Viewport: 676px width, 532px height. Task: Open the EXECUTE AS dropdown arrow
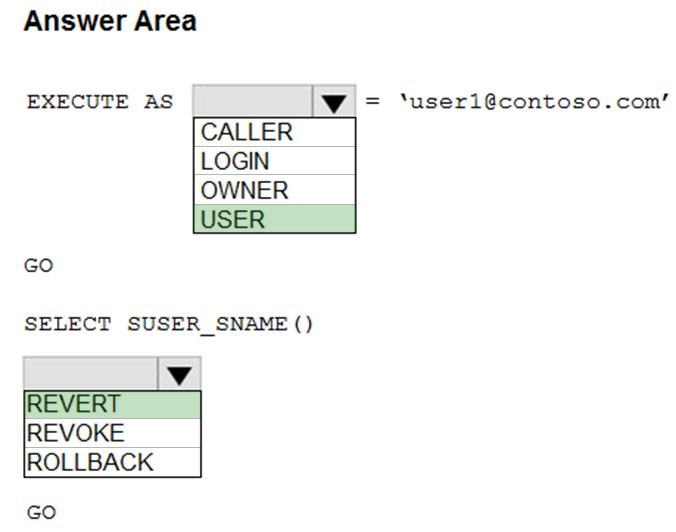[x=334, y=101]
